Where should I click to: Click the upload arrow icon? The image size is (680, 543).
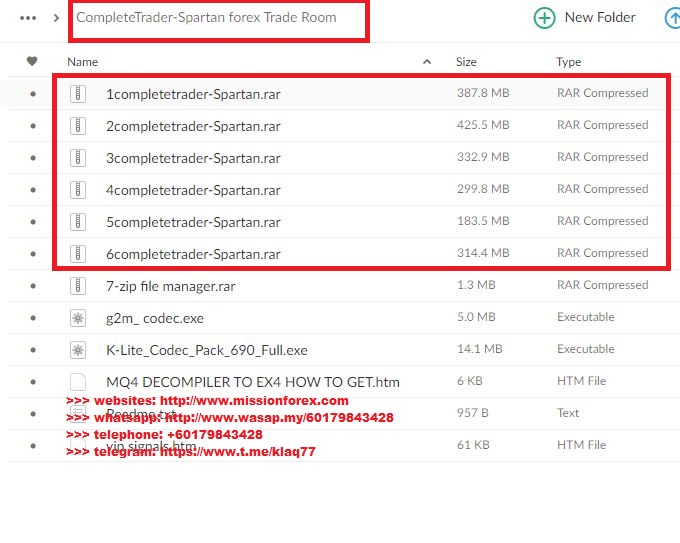pos(673,18)
